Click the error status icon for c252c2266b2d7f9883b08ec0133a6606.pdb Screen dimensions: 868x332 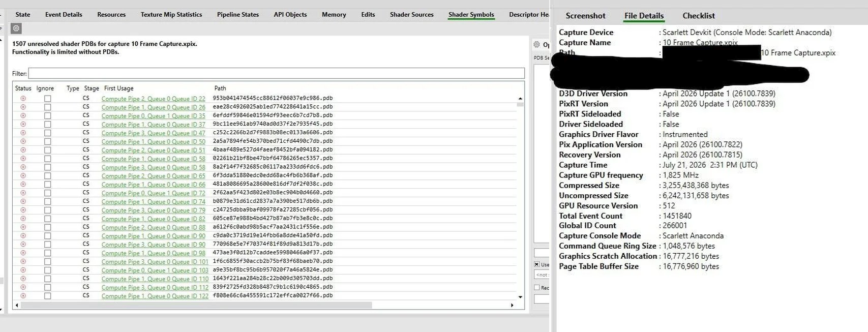(23, 133)
